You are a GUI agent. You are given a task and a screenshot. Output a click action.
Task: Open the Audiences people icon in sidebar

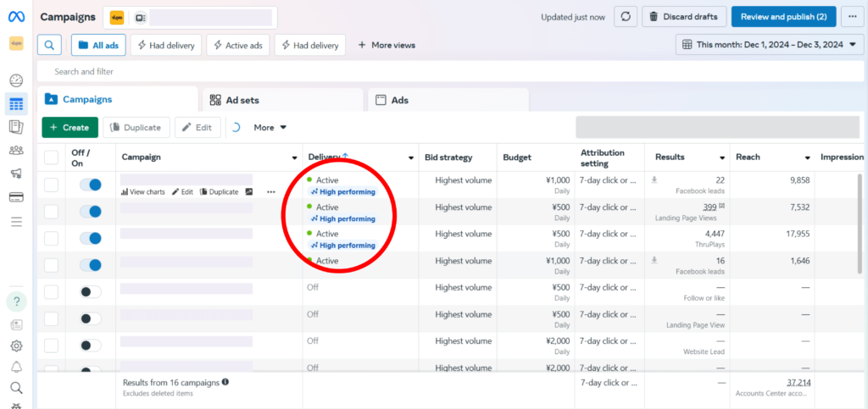[x=15, y=151]
